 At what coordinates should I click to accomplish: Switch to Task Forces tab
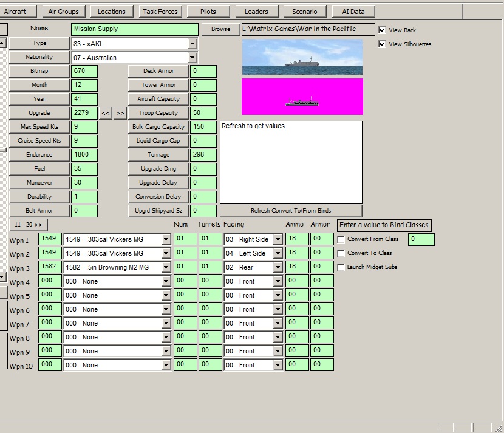point(160,12)
